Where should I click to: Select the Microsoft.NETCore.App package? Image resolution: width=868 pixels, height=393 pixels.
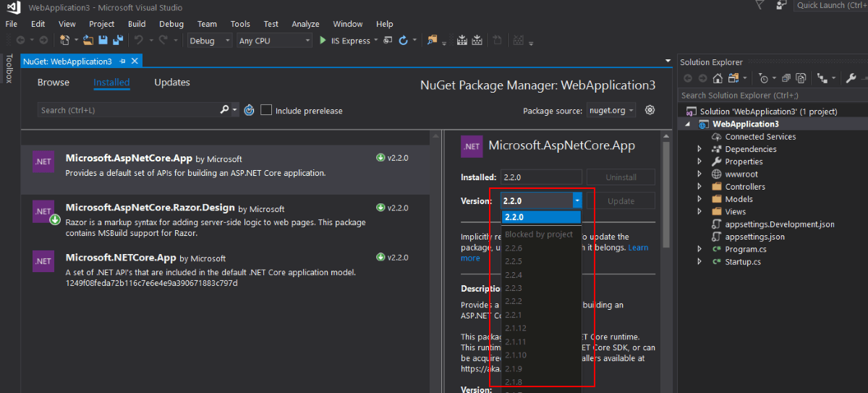pos(226,268)
